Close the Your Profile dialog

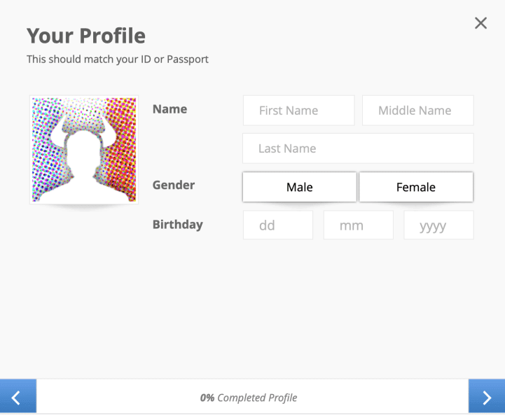480,23
